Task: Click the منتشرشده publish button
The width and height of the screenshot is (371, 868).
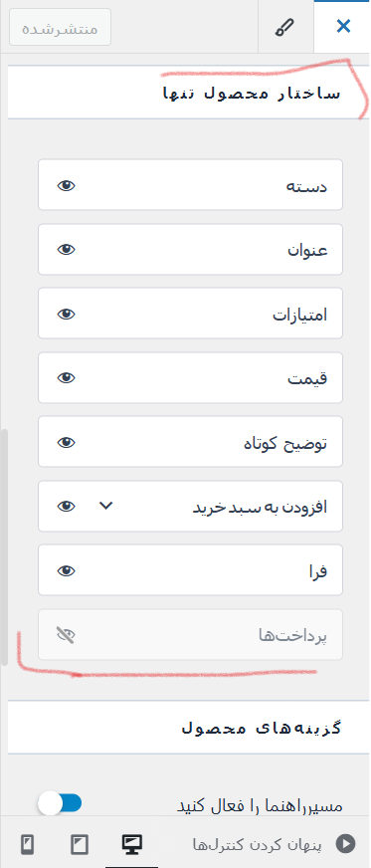Action: pyautogui.click(x=60, y=27)
